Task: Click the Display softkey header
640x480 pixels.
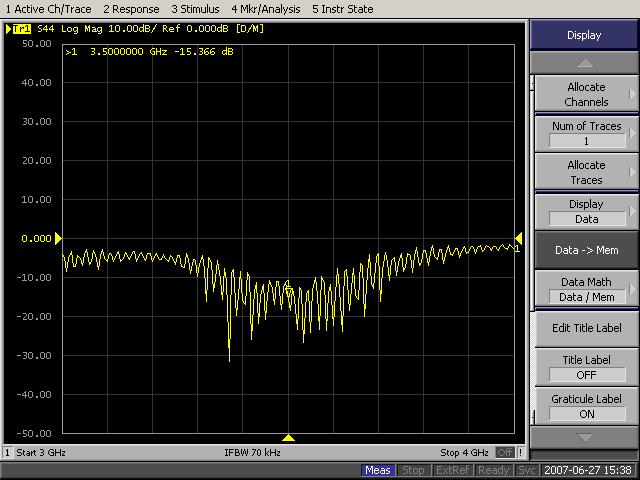Action: [584, 35]
